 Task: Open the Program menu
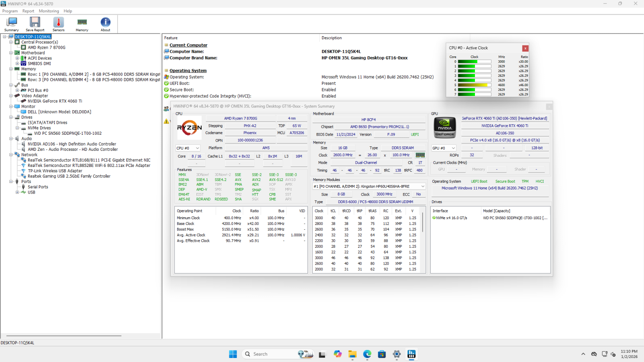(10, 11)
